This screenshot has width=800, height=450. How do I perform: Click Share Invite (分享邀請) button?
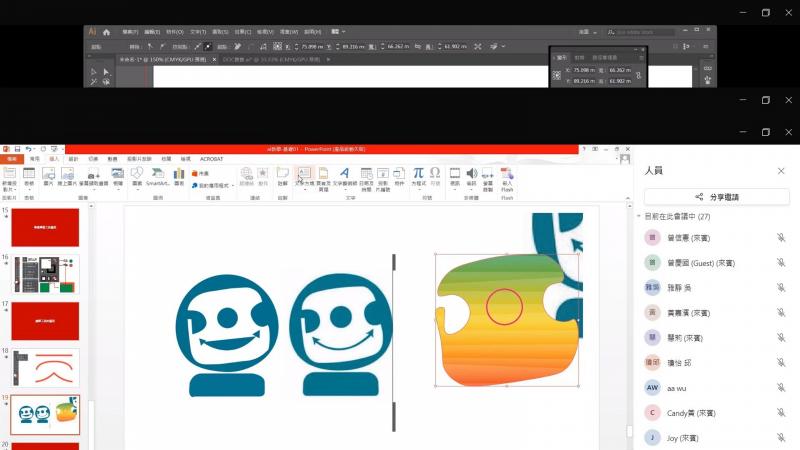(x=717, y=197)
